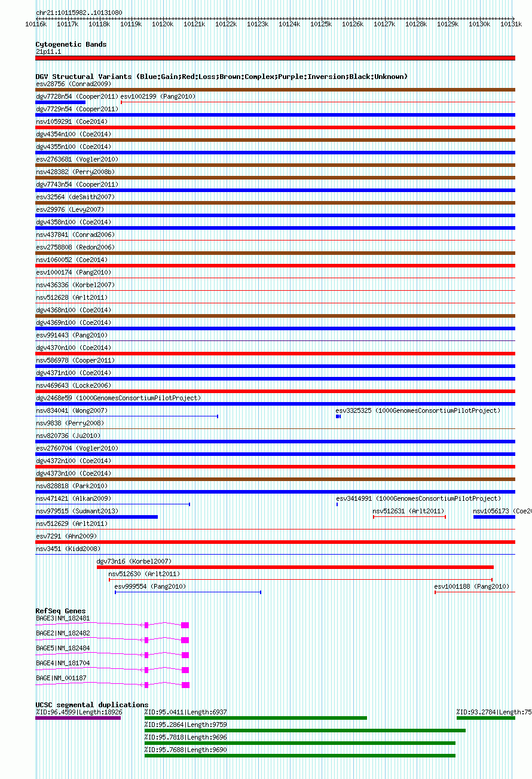Click esv2760704 (Vogler2010) variant label

pos(78,449)
